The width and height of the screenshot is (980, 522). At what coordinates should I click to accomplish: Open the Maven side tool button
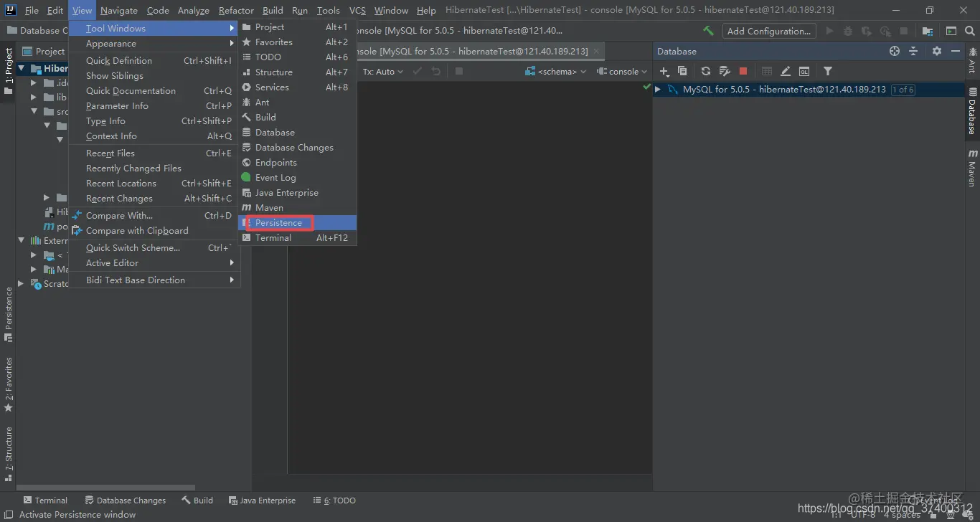[x=973, y=167]
